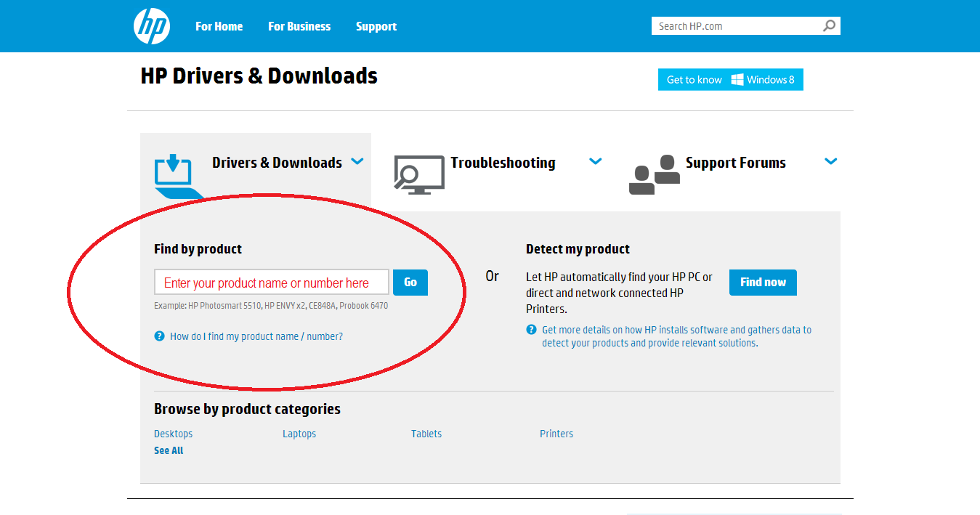Expand the Support Forums chevron
The width and height of the screenshot is (980, 515).
(831, 161)
